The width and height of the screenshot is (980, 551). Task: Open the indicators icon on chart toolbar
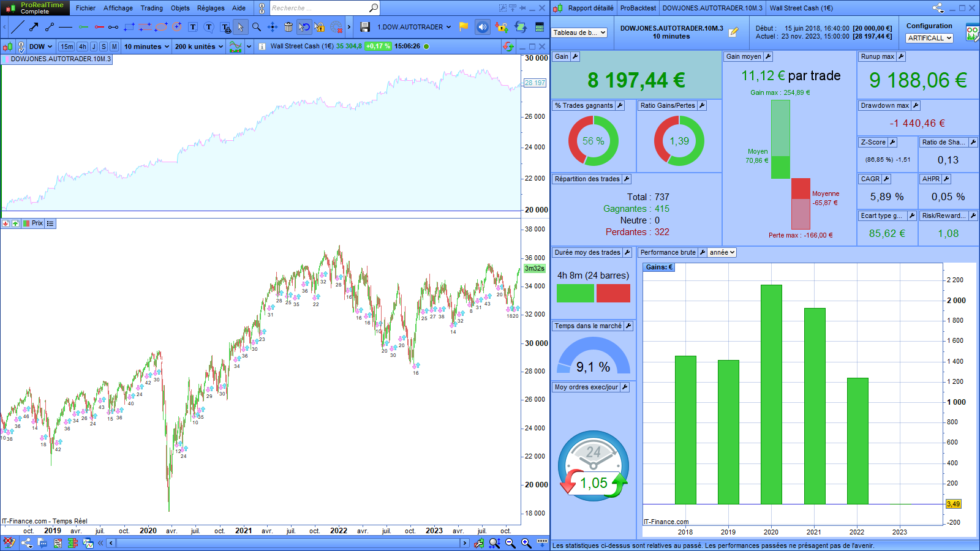tap(235, 47)
